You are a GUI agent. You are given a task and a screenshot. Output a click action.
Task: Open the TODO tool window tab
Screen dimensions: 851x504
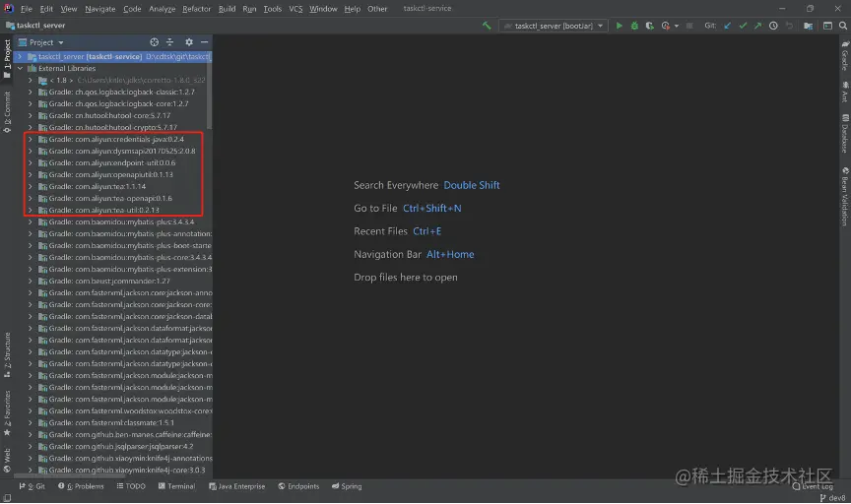131,486
